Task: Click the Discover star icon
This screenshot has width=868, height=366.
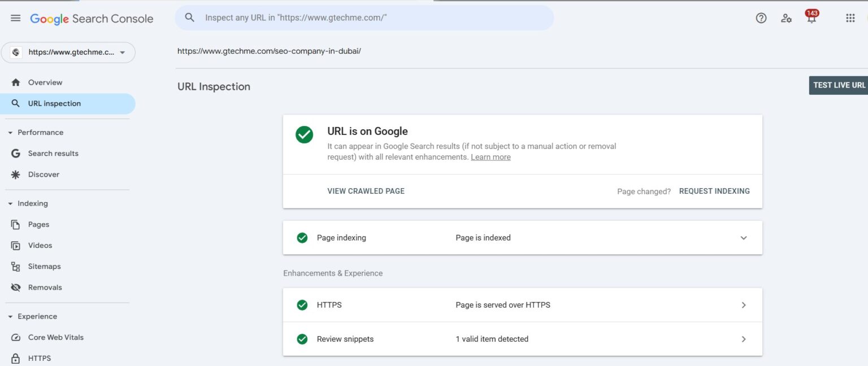Action: point(15,174)
